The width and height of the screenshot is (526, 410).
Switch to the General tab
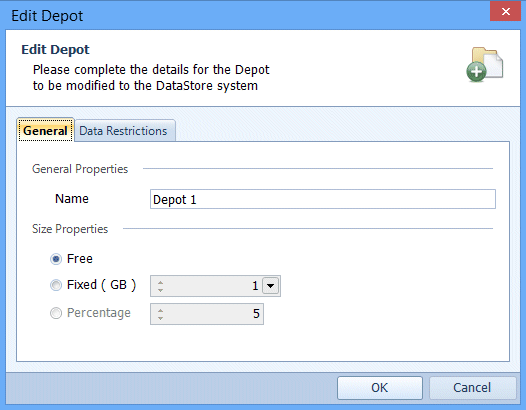point(45,130)
